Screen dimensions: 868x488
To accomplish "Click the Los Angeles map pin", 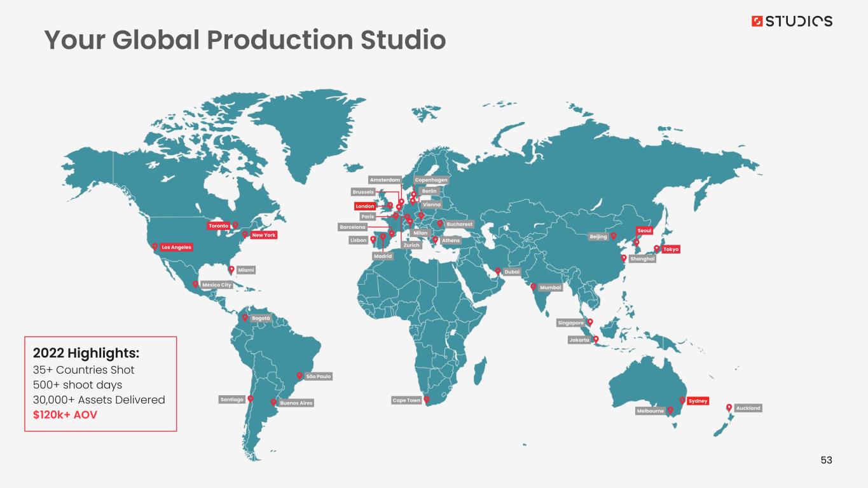I will (154, 247).
